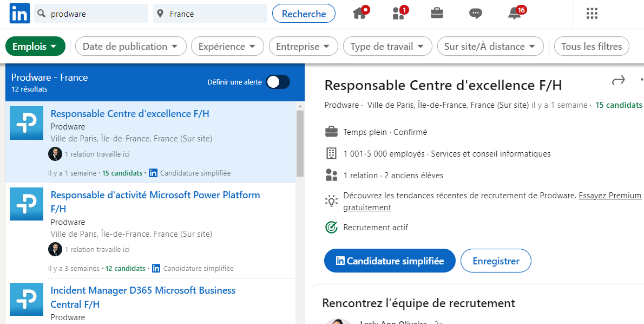This screenshot has width=644, height=324.
Task: Open the messaging icon
Action: (475, 13)
